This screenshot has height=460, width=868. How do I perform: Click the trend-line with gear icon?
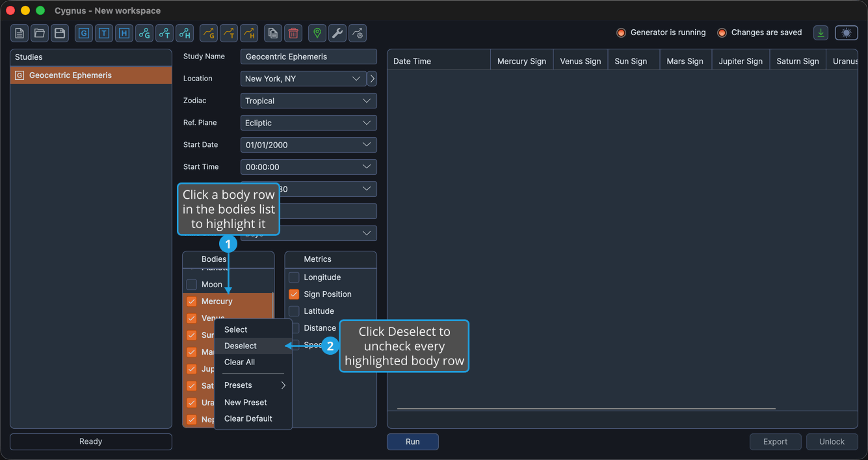click(358, 33)
